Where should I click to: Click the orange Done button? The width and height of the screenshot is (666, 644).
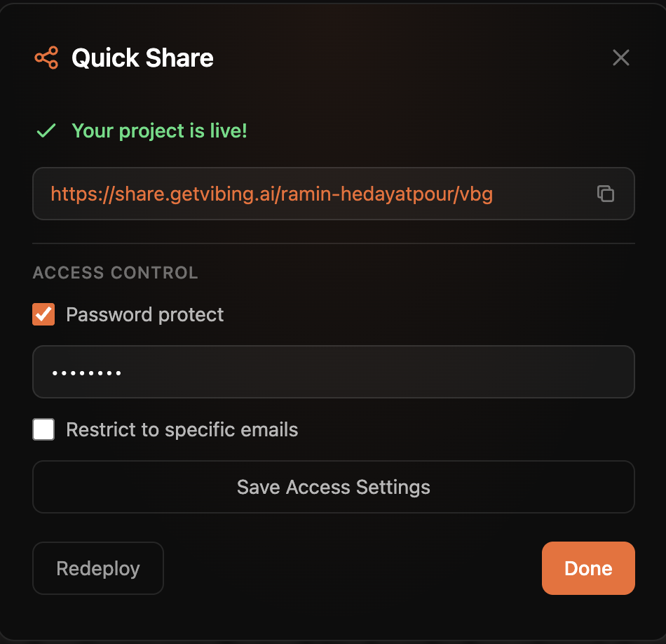tap(588, 568)
